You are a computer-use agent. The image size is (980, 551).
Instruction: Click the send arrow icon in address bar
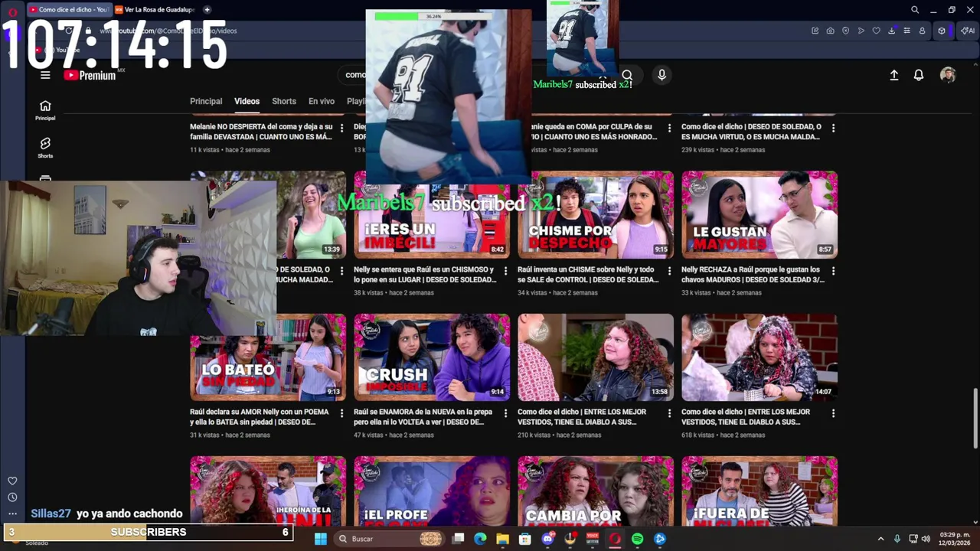pos(861,31)
